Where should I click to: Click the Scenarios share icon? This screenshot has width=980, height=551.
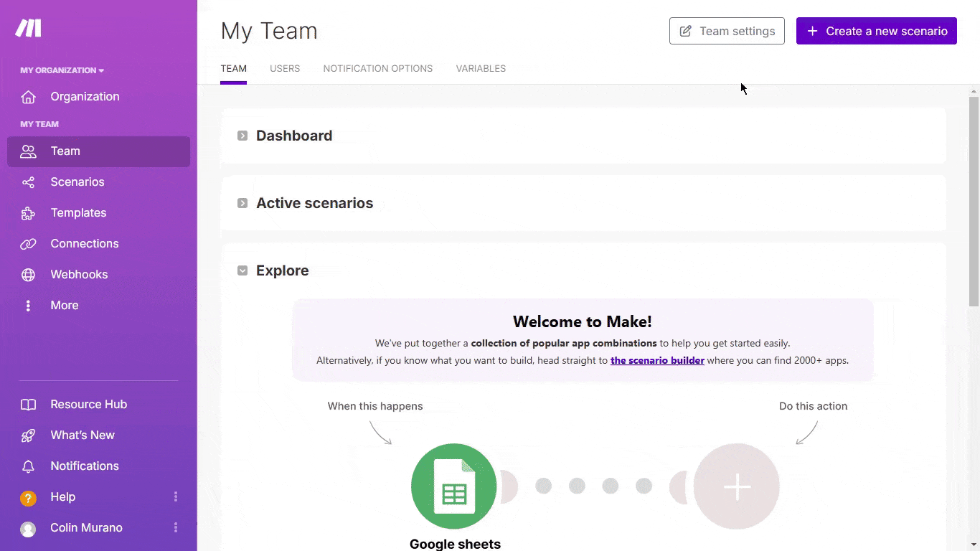pyautogui.click(x=28, y=182)
